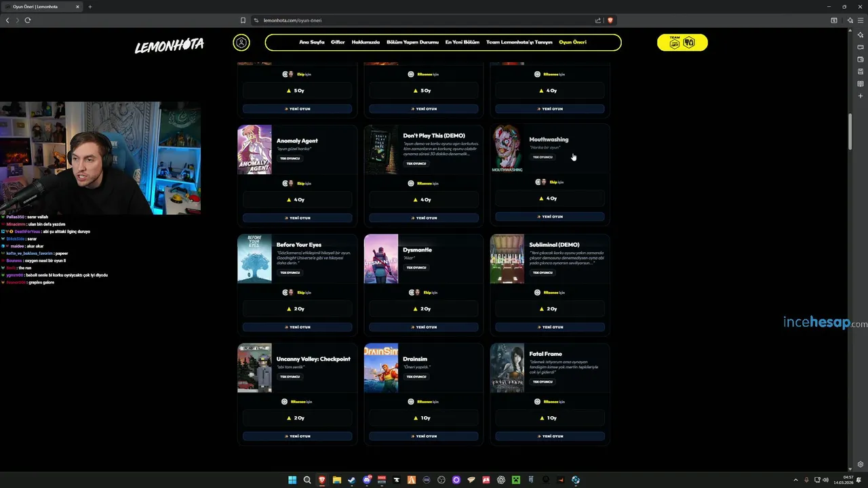
Task: Click YENİ OYUN button under Subliminal (DEMO)
Action: coord(550,327)
